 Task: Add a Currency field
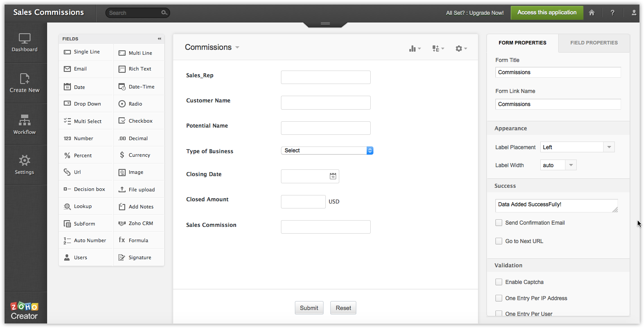pos(139,155)
